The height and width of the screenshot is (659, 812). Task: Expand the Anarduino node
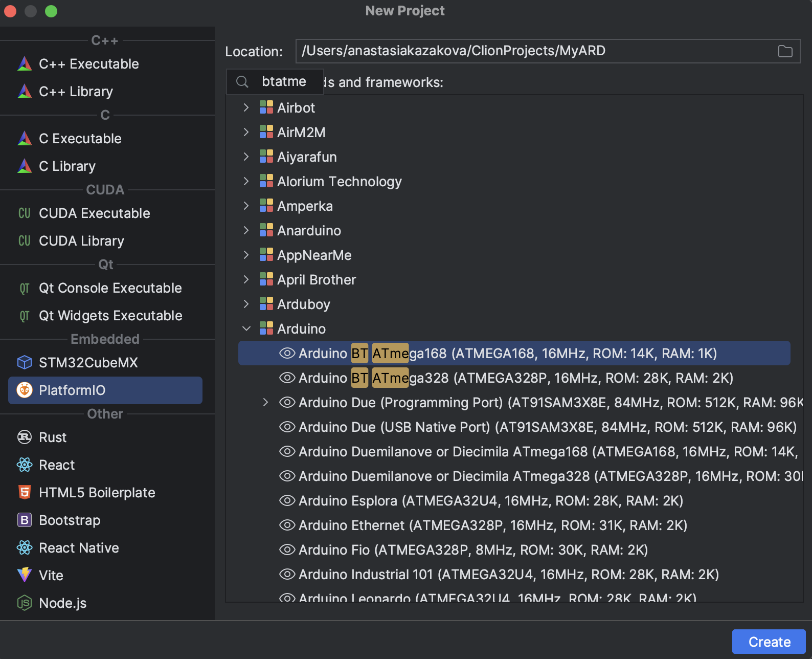(246, 230)
